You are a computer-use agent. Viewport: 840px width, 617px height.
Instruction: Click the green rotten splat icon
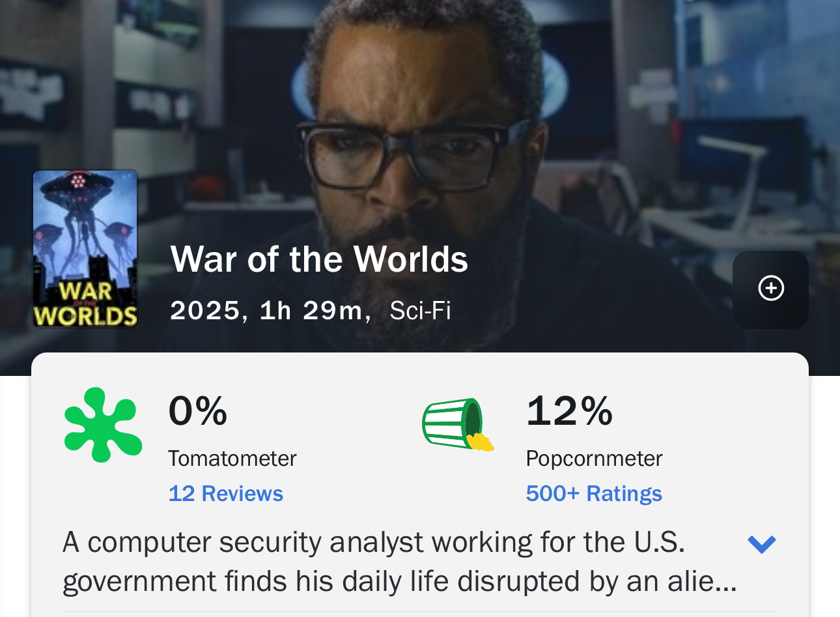[103, 425]
